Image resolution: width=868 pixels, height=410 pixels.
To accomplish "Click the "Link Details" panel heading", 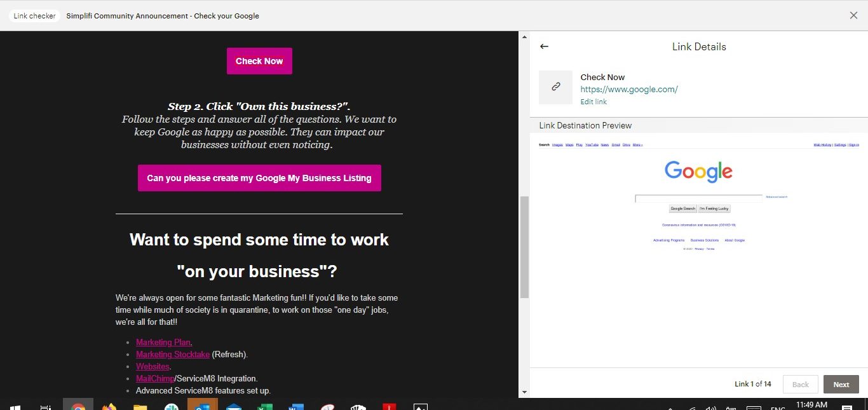I will coord(699,46).
